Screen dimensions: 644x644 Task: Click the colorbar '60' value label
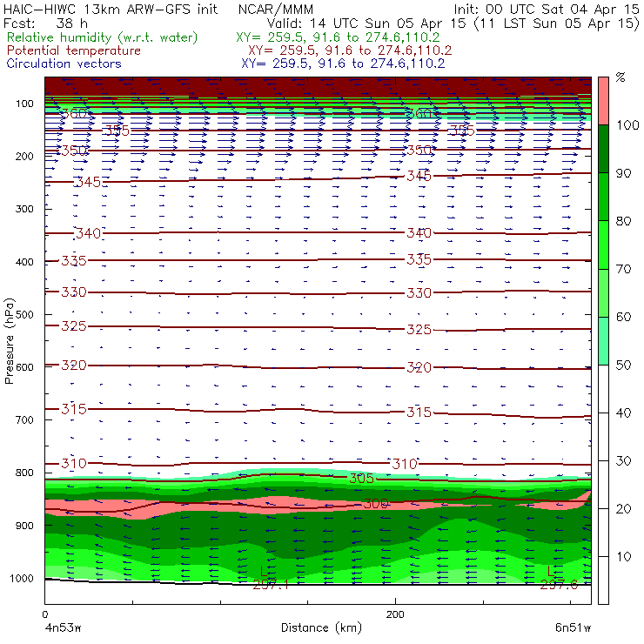click(x=623, y=317)
